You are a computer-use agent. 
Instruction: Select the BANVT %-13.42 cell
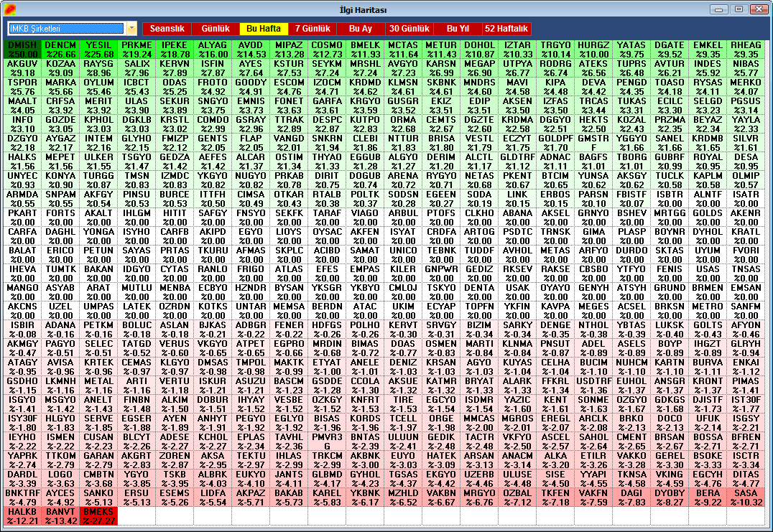[x=60, y=515]
